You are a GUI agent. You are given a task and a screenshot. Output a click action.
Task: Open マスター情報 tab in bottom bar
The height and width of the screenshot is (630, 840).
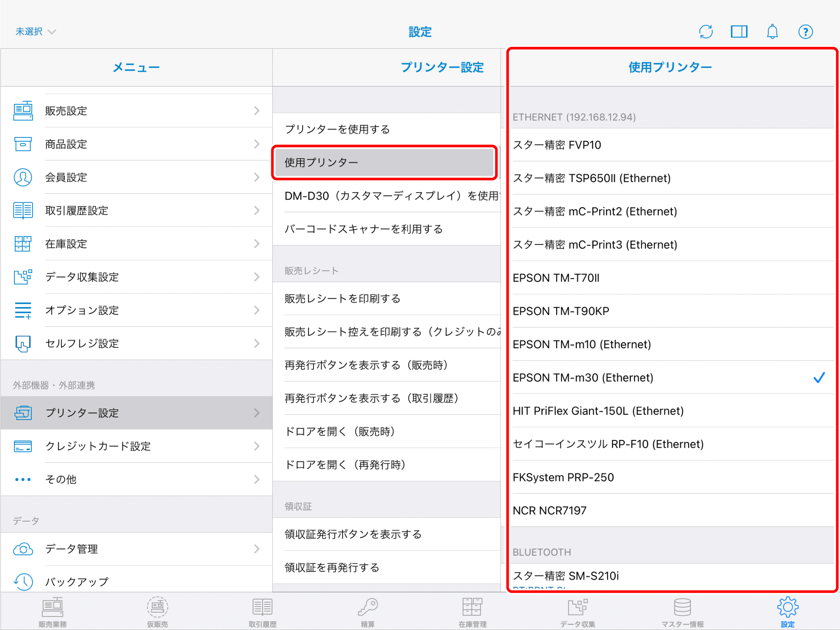coord(683,613)
